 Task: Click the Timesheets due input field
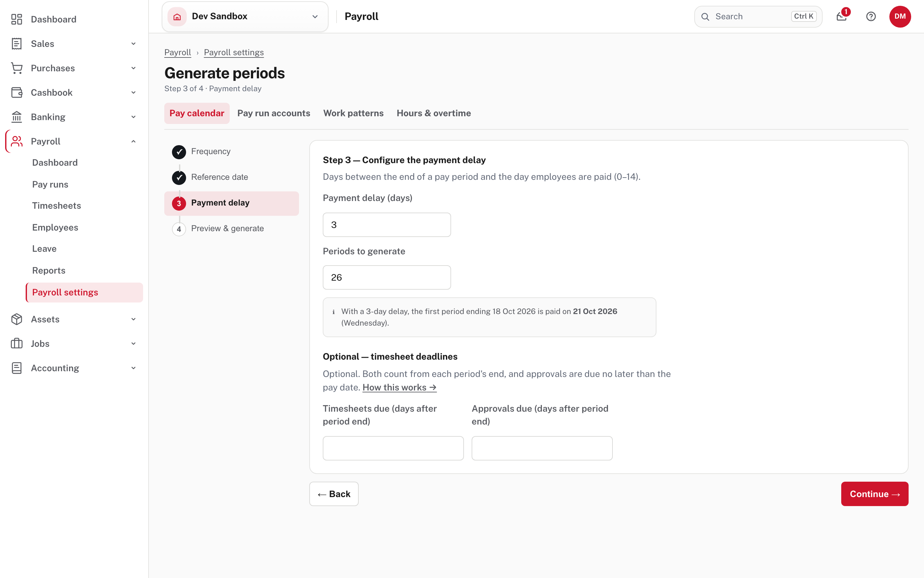coord(393,448)
